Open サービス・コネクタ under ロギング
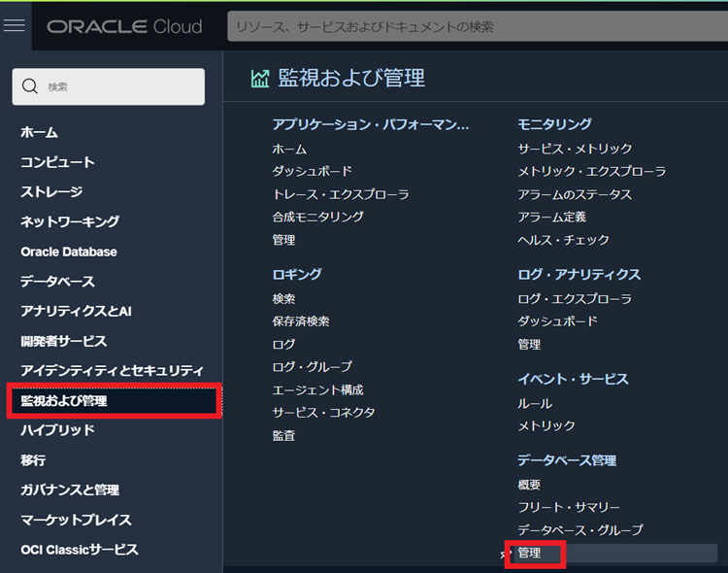Viewport: 728px width, 573px height. click(323, 413)
